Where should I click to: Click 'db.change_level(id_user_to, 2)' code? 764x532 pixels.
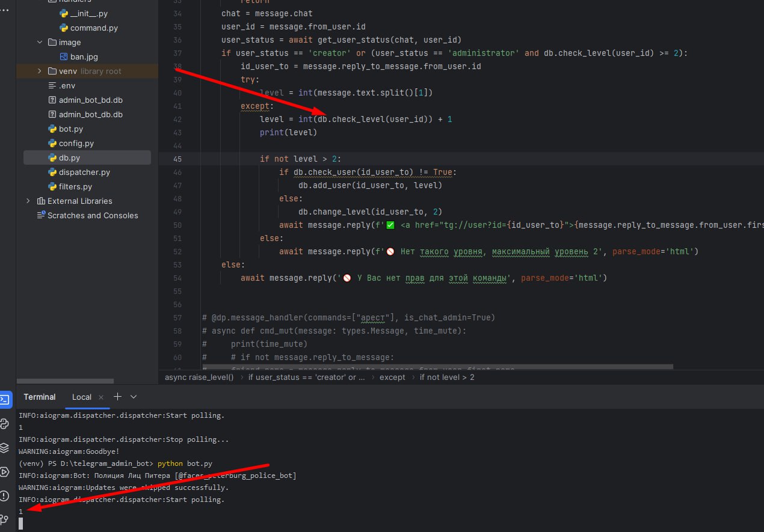pyautogui.click(x=370, y=212)
